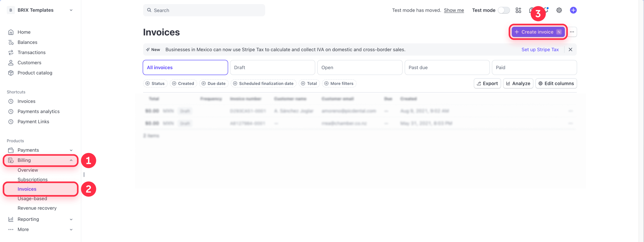The height and width of the screenshot is (242, 644).
Task: Expand the BRIX Templates account dropdown
Action: [71, 10]
